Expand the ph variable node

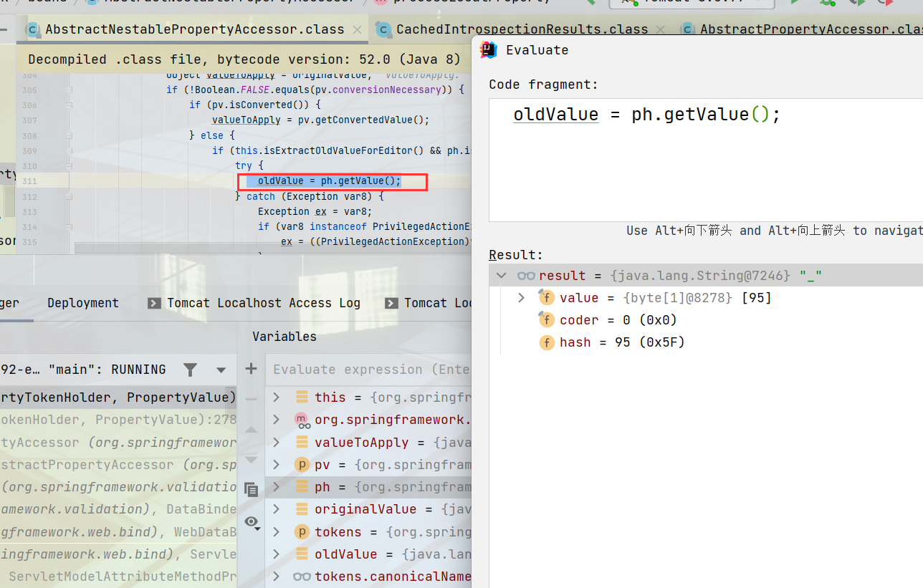(x=277, y=487)
